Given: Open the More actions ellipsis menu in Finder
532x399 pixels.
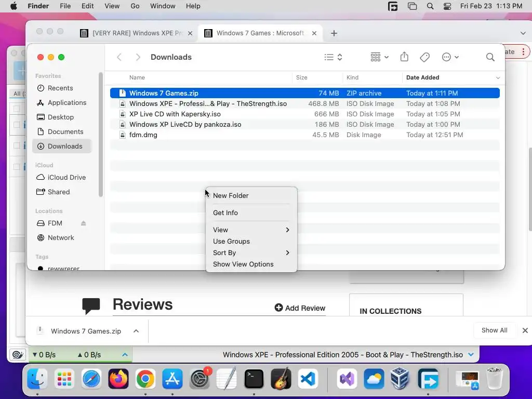Looking at the screenshot, I should (450, 57).
